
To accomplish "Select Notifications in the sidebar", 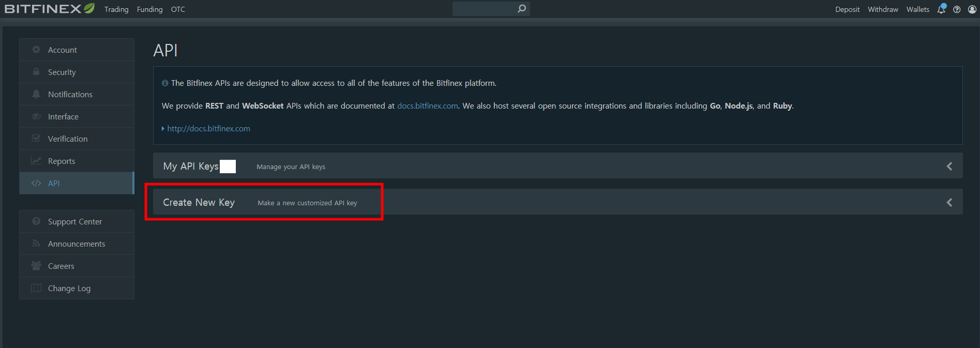I will pyautogui.click(x=77, y=94).
